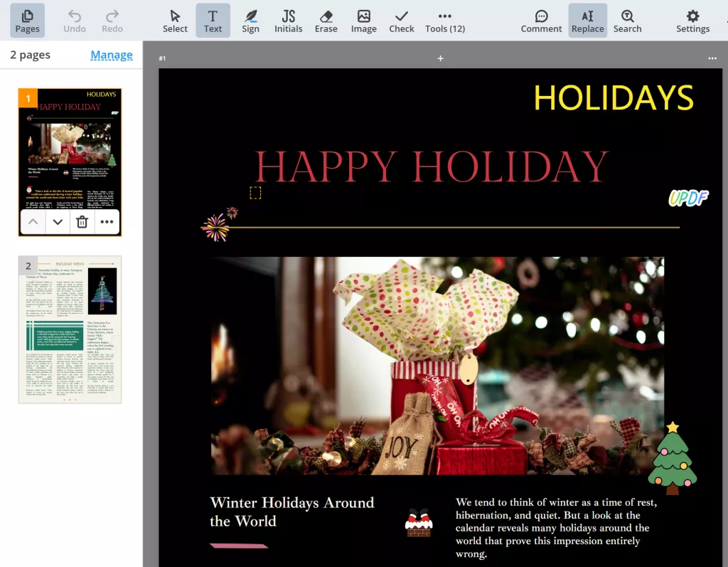The height and width of the screenshot is (567, 728).
Task: Delete page 1 using trash icon
Action: pos(82,222)
